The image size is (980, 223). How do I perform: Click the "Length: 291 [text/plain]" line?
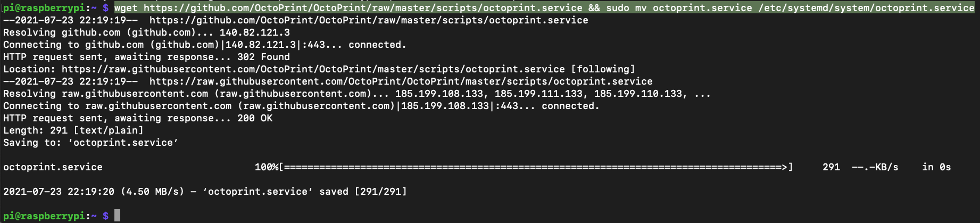(x=73, y=130)
